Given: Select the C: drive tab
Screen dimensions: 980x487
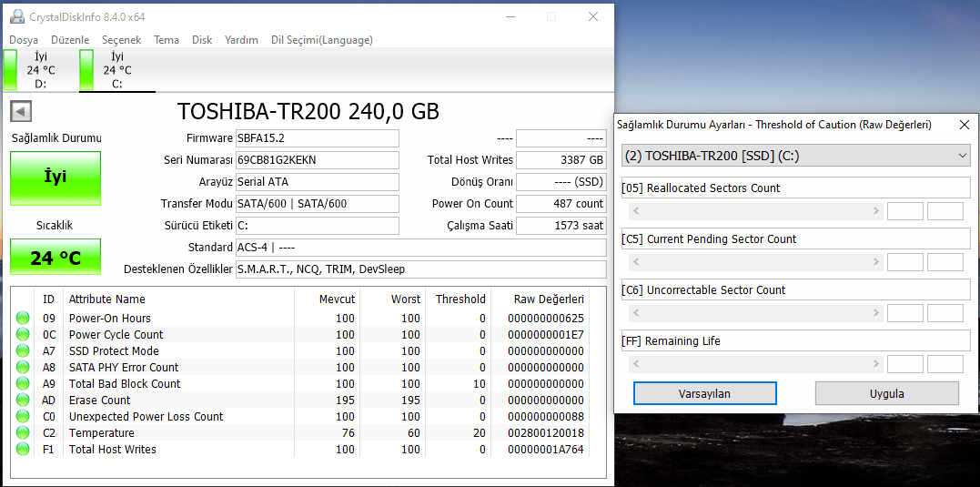Looking at the screenshot, I should pos(116,70).
